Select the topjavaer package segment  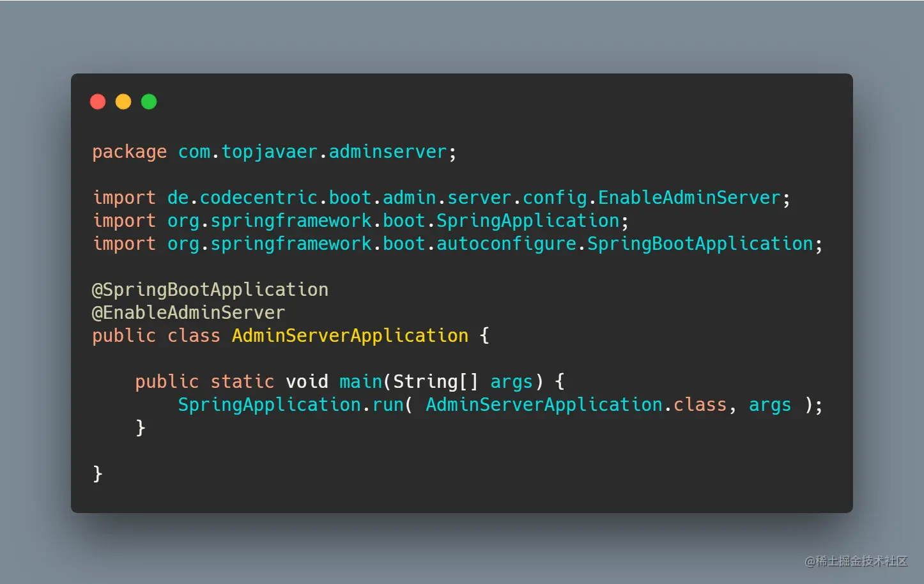tap(269, 152)
